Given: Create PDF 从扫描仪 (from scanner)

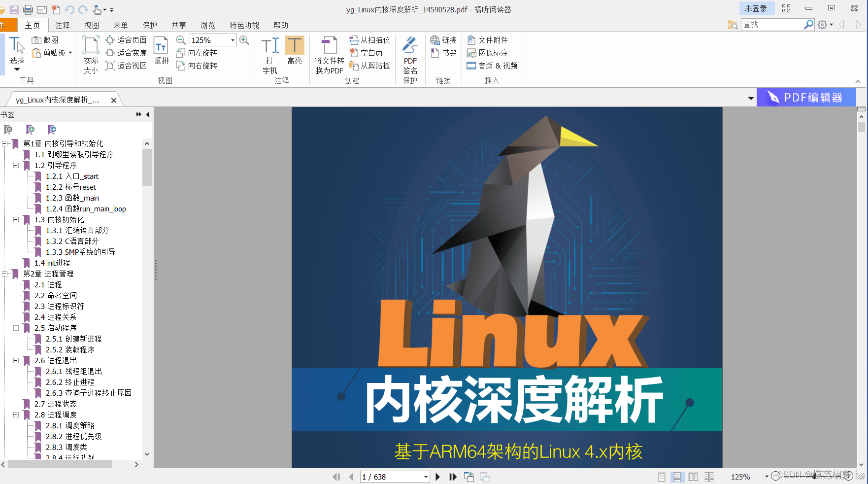Looking at the screenshot, I should (369, 40).
